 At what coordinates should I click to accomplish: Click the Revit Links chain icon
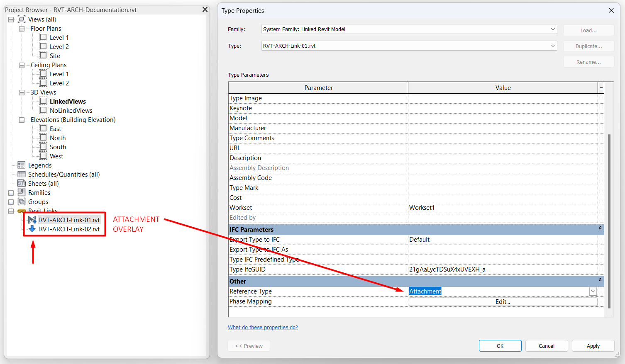click(22, 211)
